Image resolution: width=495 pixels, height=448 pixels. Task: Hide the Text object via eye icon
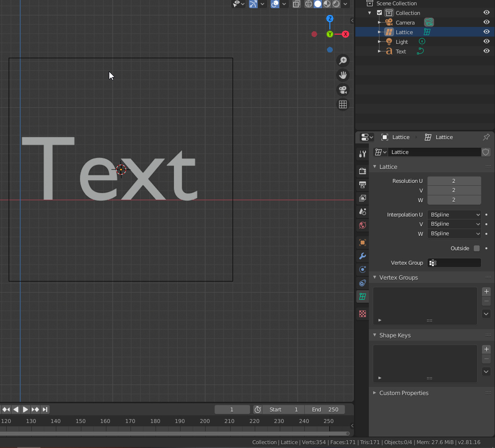click(486, 51)
